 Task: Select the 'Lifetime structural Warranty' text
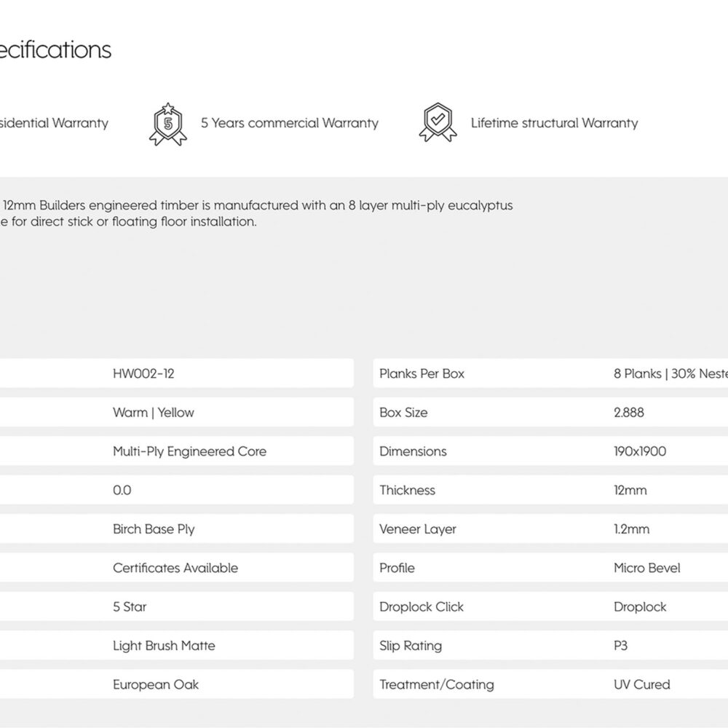coord(554,123)
